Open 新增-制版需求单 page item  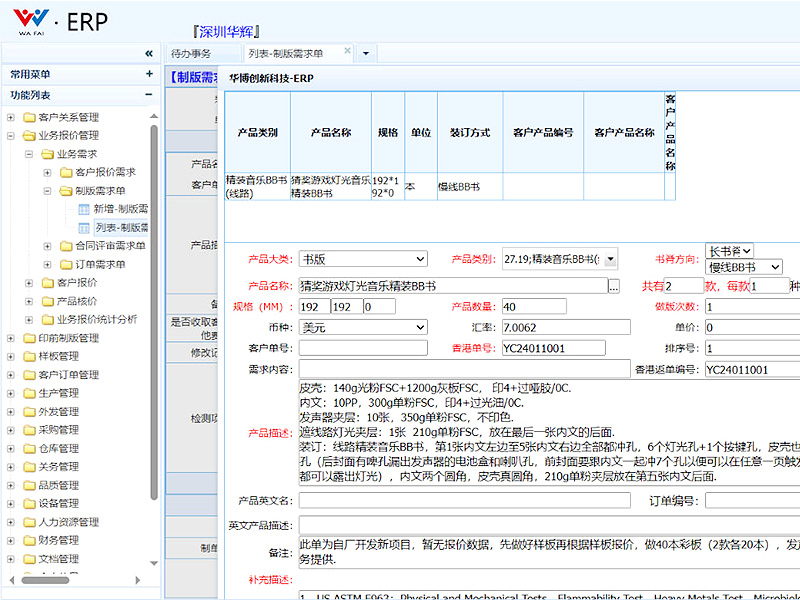[121, 209]
